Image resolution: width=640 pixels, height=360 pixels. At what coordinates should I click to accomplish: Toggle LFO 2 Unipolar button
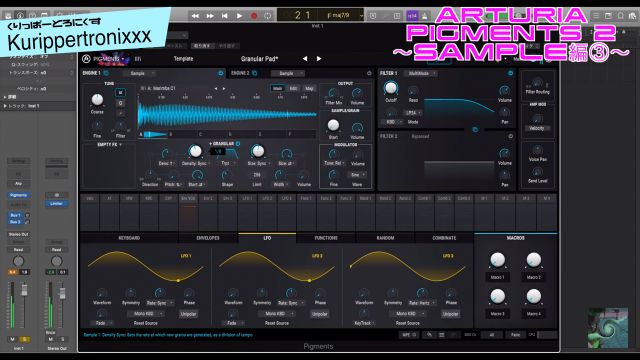(x=320, y=314)
